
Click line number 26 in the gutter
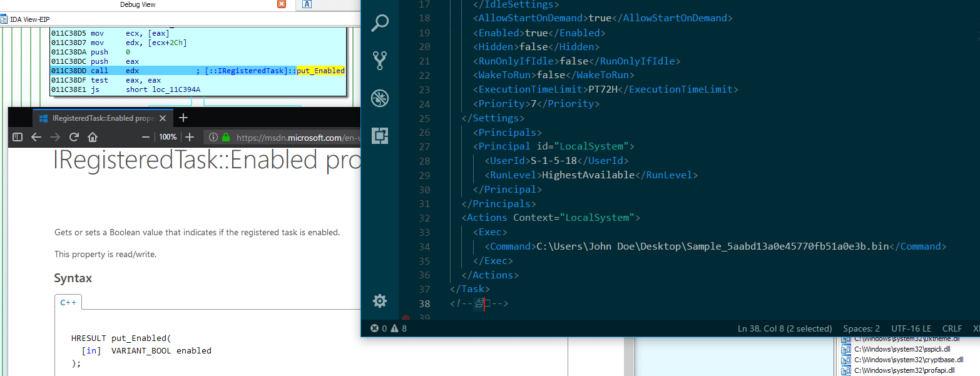tap(424, 133)
